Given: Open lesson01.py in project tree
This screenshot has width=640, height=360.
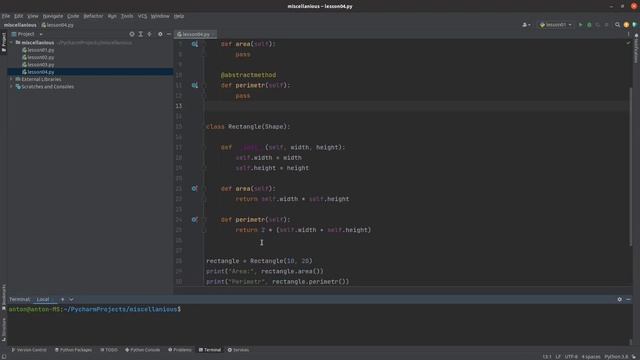Looking at the screenshot, I should pyautogui.click(x=38, y=50).
